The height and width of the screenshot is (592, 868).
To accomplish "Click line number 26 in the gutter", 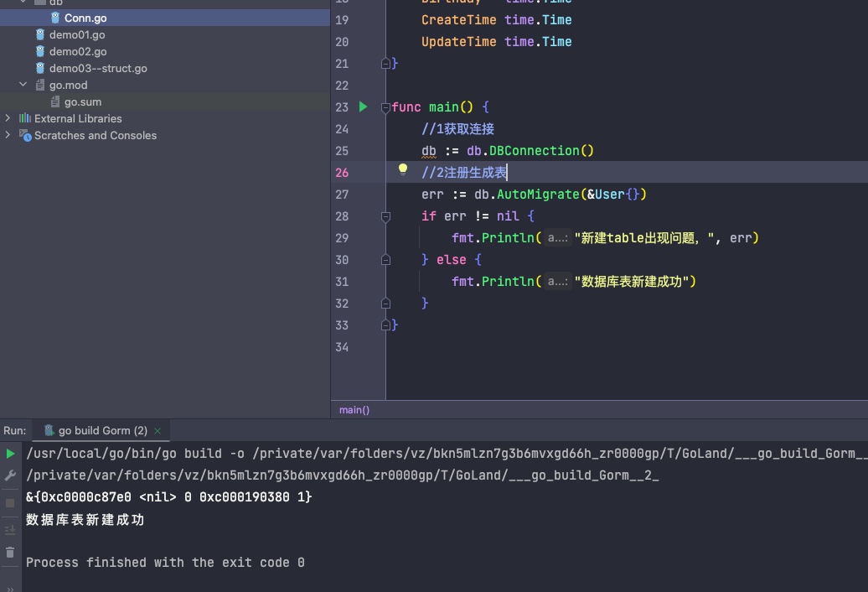I will point(342,173).
